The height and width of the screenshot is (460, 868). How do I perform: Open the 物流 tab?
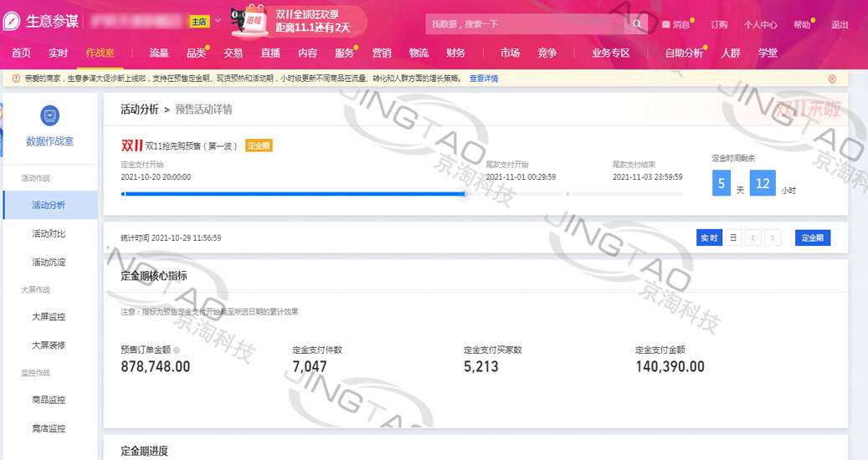click(x=419, y=53)
